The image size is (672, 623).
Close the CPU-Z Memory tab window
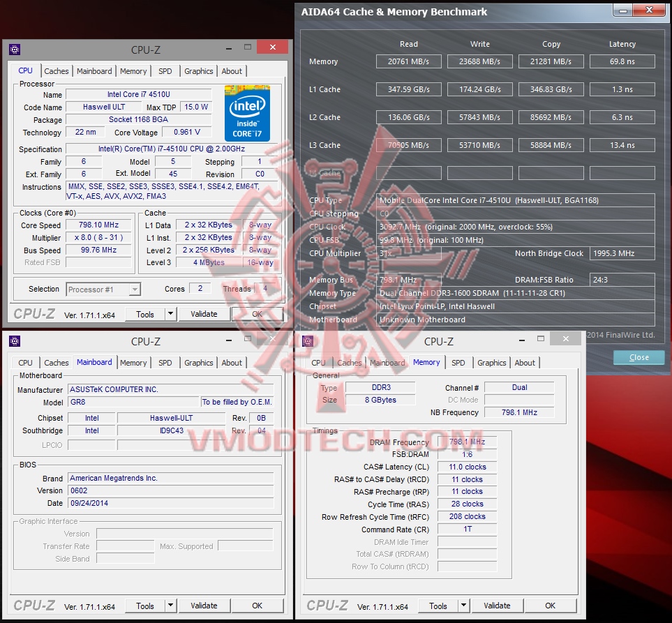point(566,339)
